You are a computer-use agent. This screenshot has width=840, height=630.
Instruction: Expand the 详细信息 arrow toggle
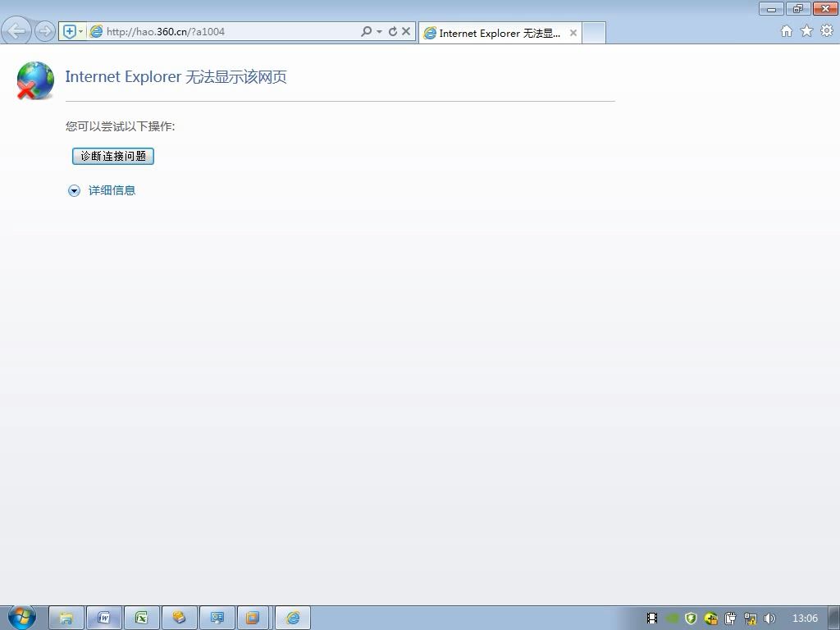74,190
